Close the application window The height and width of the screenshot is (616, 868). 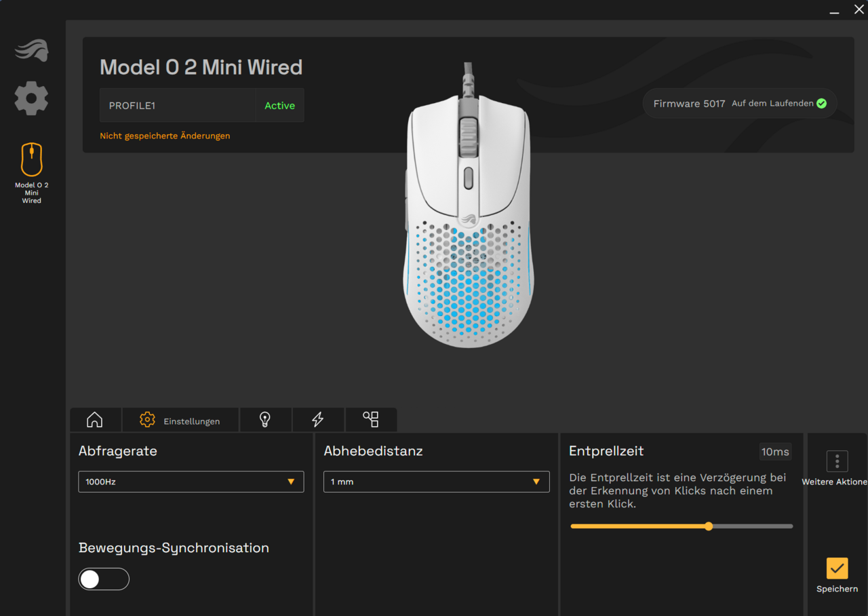tap(859, 9)
